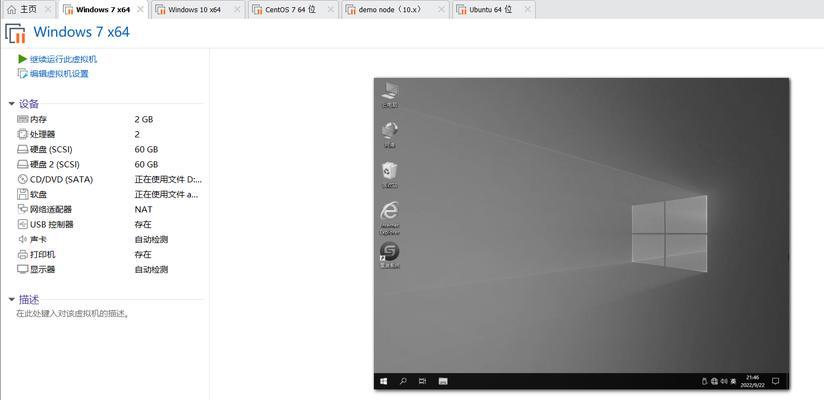This screenshot has height=400, width=824.
Task: Click the 硬盘 2 (SCSI) disk icon
Action: (x=23, y=164)
